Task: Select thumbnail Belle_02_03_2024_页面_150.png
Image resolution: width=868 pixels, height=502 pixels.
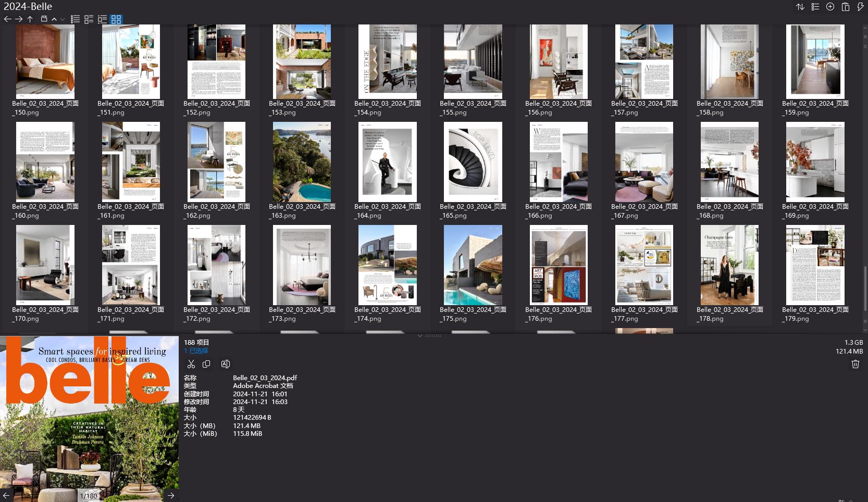Action: [45, 61]
